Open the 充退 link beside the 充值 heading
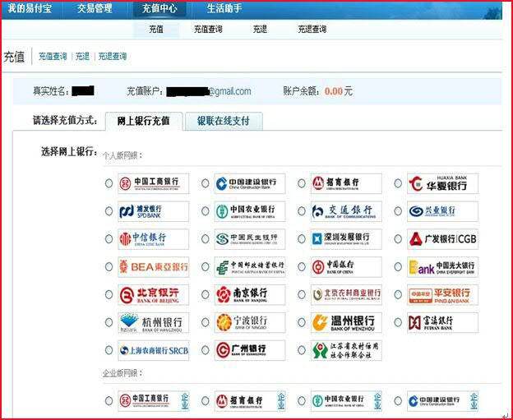The image size is (513, 420). (x=82, y=56)
